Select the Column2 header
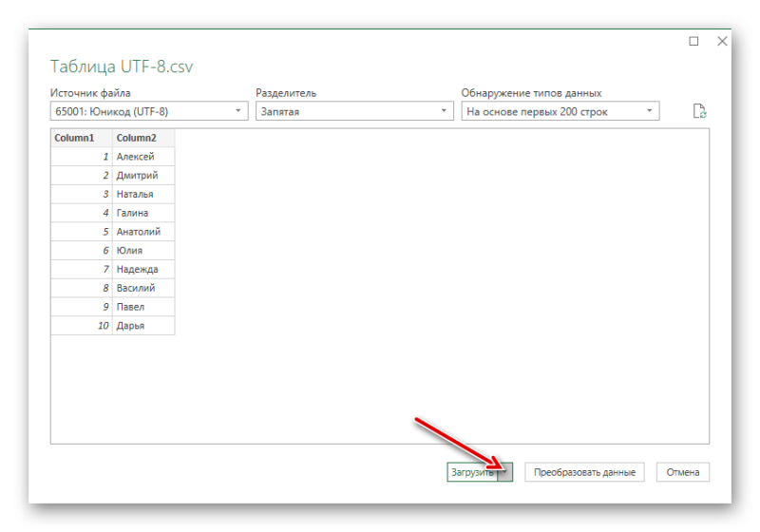760x532 pixels. coord(143,138)
